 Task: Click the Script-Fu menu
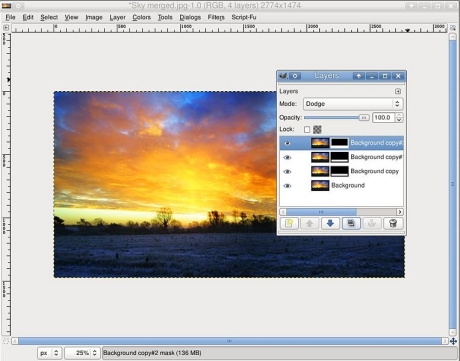(x=244, y=17)
